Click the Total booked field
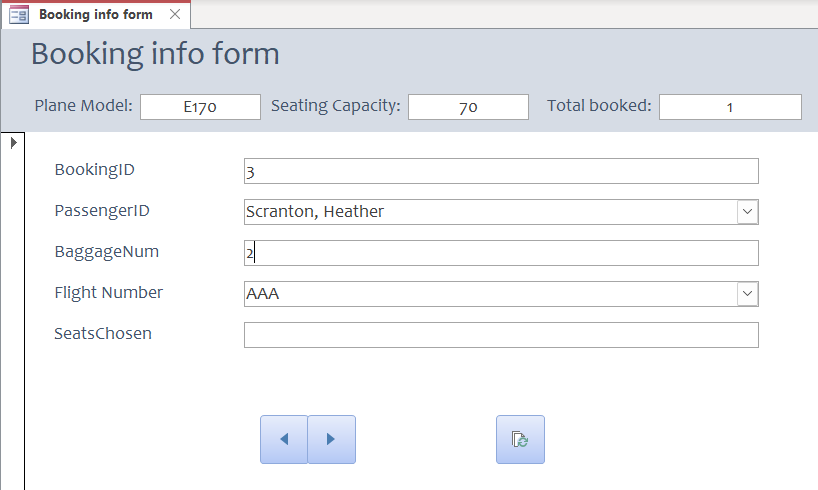The height and width of the screenshot is (490, 818). pos(730,107)
